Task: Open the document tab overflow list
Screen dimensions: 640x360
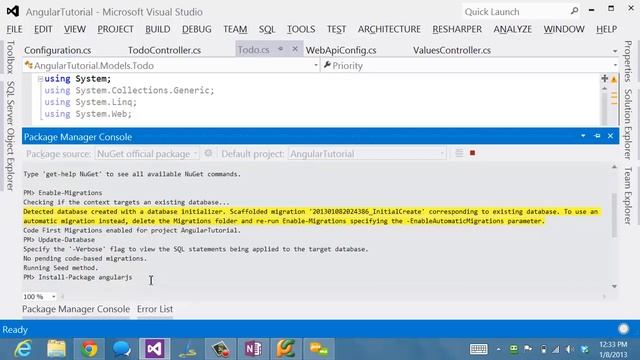Action: click(x=615, y=51)
